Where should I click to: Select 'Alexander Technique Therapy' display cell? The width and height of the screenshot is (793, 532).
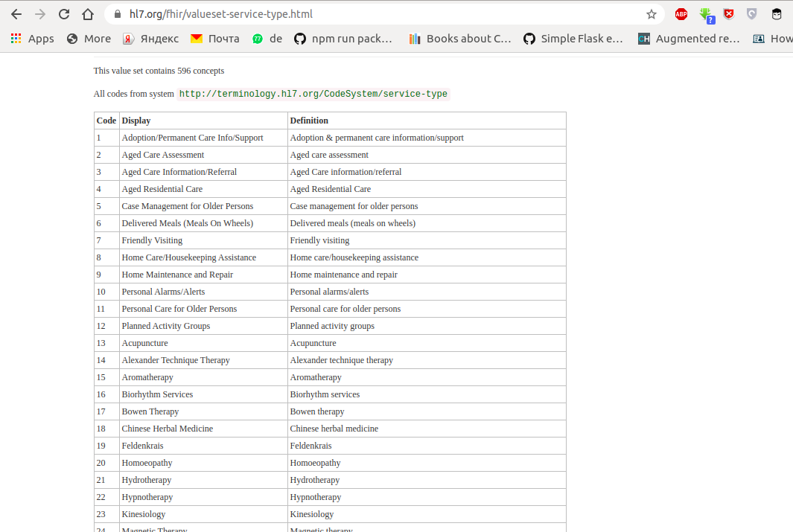[203, 360]
